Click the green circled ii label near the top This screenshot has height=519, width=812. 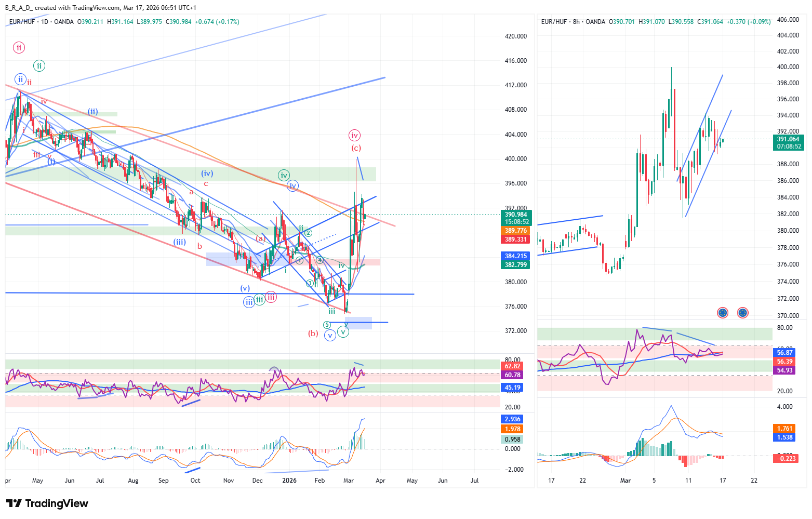tap(39, 65)
